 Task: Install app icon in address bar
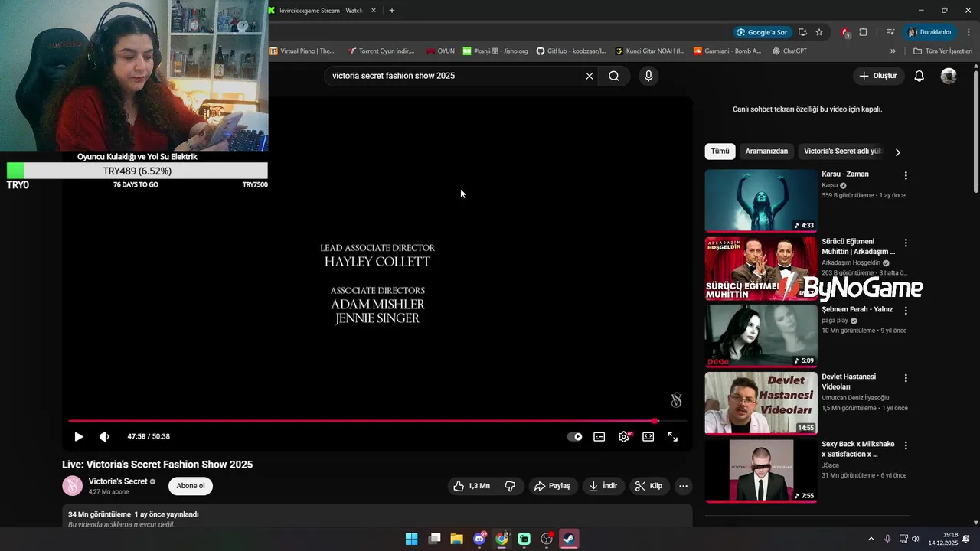pyautogui.click(x=802, y=32)
